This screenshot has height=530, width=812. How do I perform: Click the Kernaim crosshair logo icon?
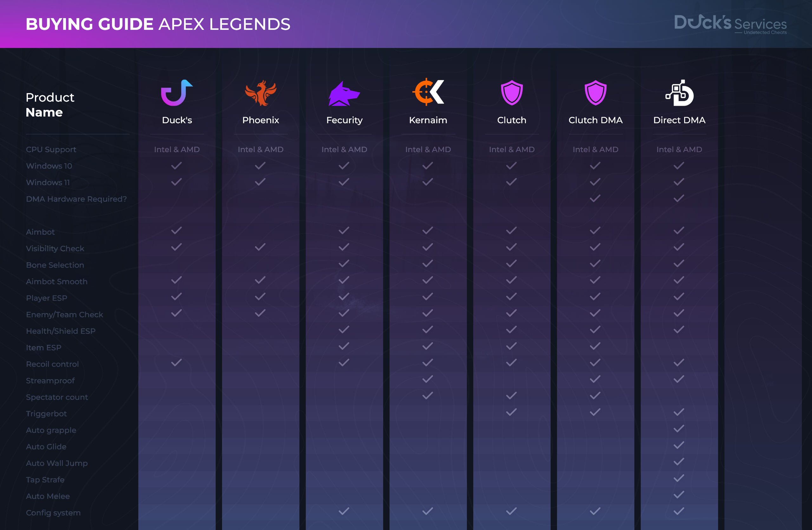[x=428, y=91]
